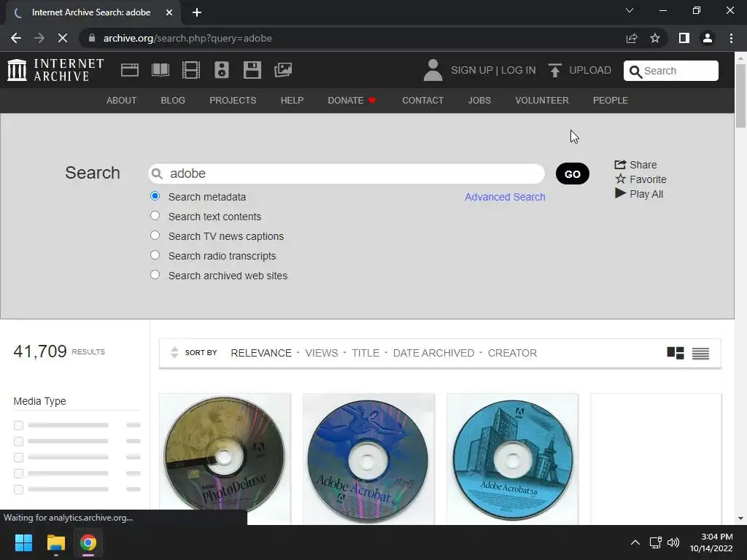Click the GO search button
Screen dimensions: 747x560
572,174
